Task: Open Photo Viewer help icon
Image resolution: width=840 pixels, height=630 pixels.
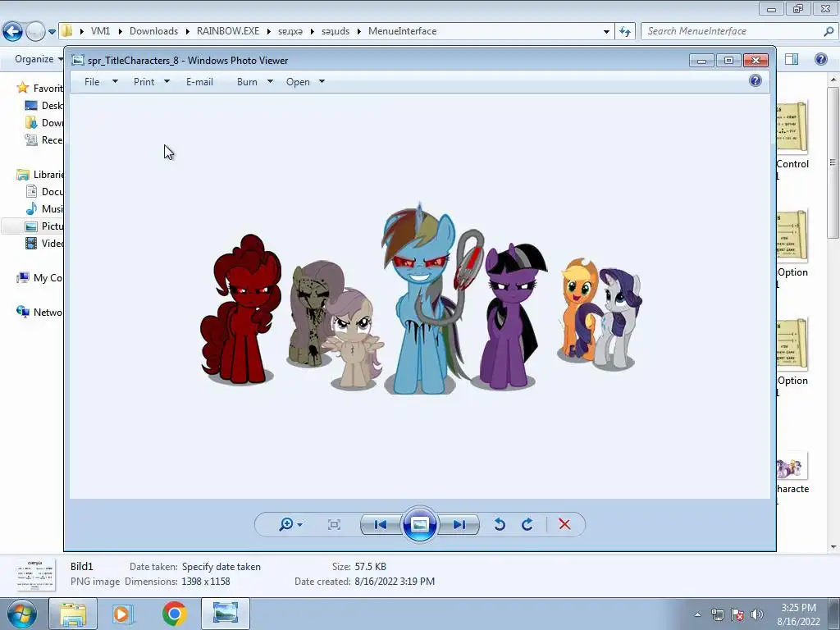Action: click(756, 81)
